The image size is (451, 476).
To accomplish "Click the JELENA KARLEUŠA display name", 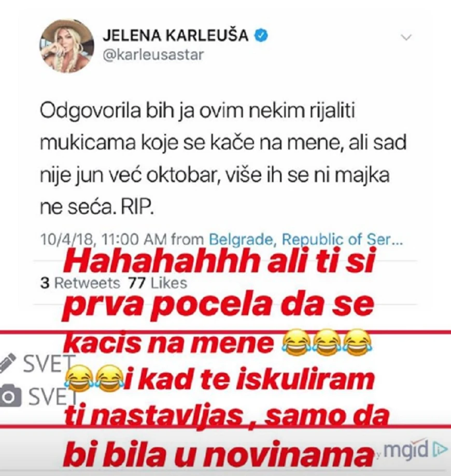I will point(175,35).
